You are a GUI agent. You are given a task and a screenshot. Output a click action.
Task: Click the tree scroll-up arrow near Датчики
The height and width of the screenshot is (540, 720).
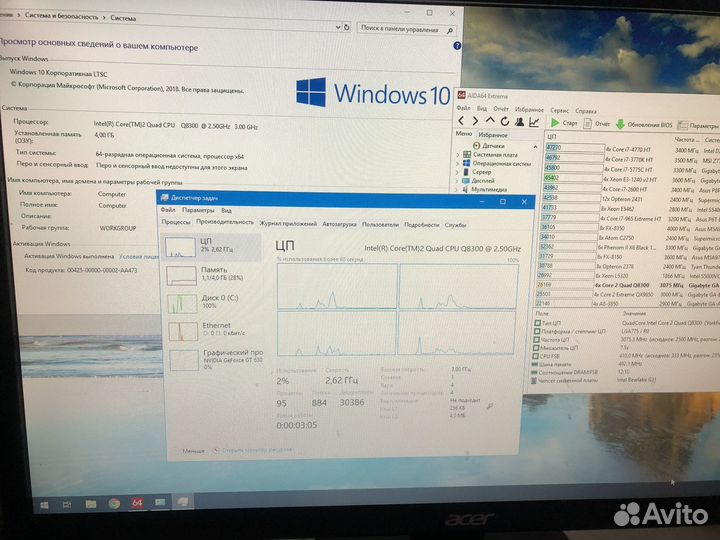(535, 147)
